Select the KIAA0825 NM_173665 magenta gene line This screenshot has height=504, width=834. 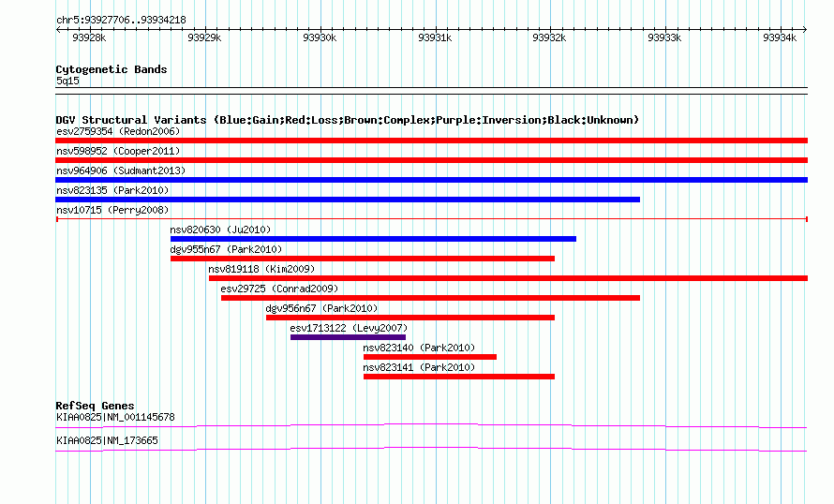coord(431,449)
